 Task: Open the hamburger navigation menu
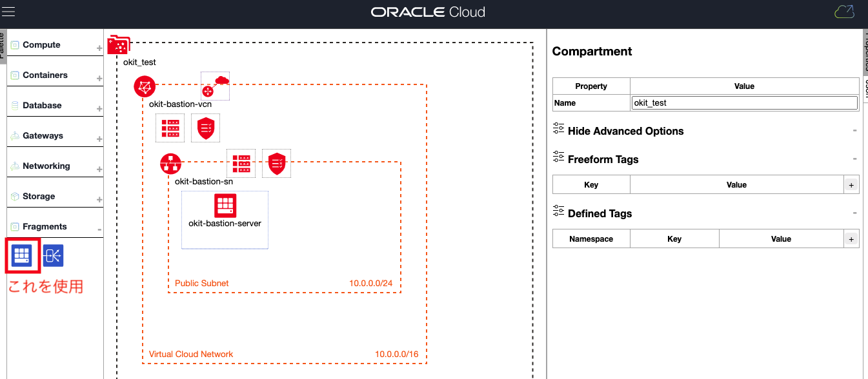pos(8,12)
